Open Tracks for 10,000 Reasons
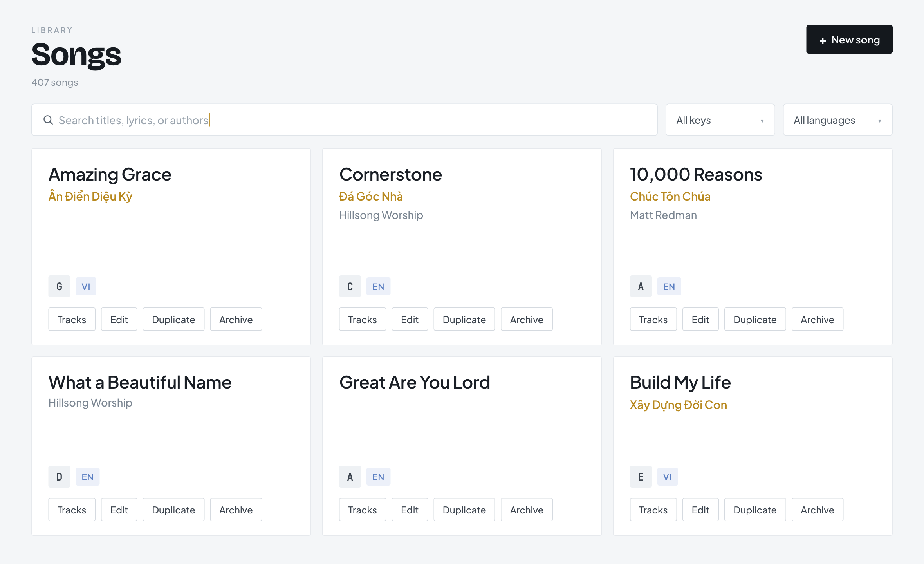 (x=653, y=319)
